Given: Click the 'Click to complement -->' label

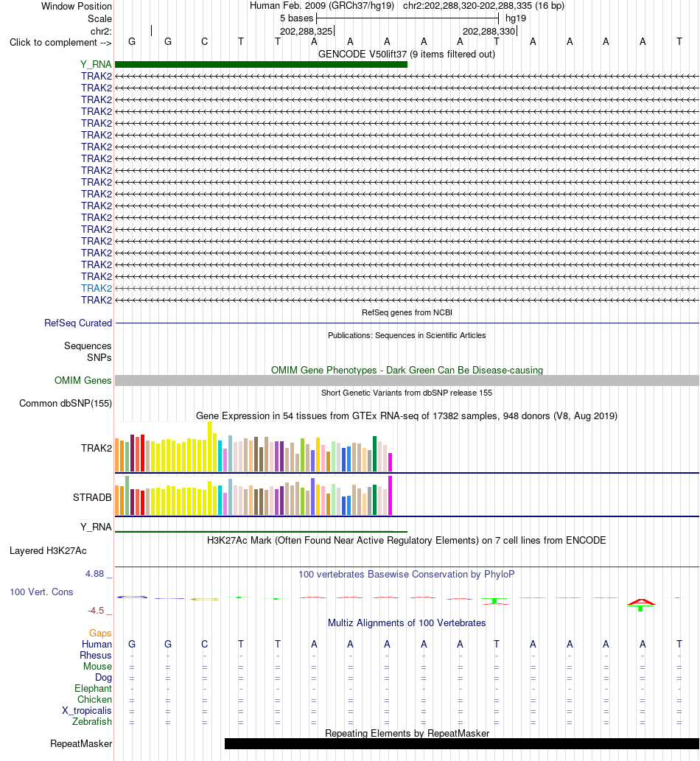Looking at the screenshot, I should [x=60, y=43].
